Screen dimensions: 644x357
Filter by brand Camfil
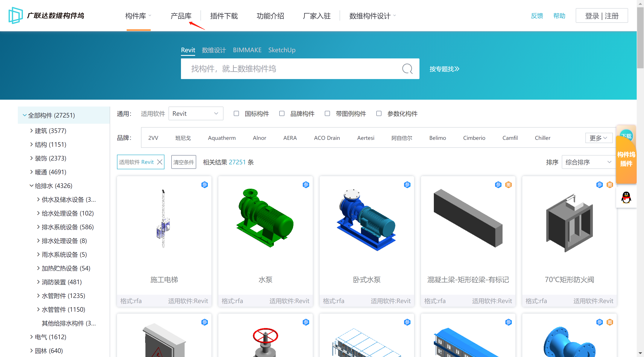510,138
